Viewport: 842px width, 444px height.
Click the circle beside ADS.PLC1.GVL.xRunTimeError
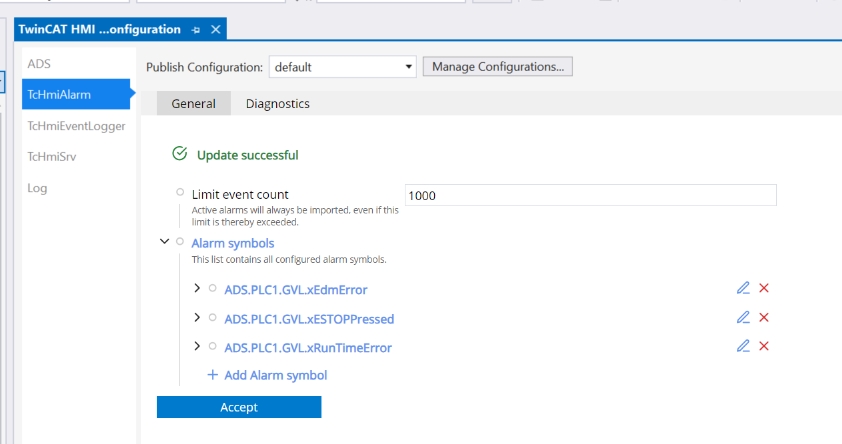tap(213, 346)
